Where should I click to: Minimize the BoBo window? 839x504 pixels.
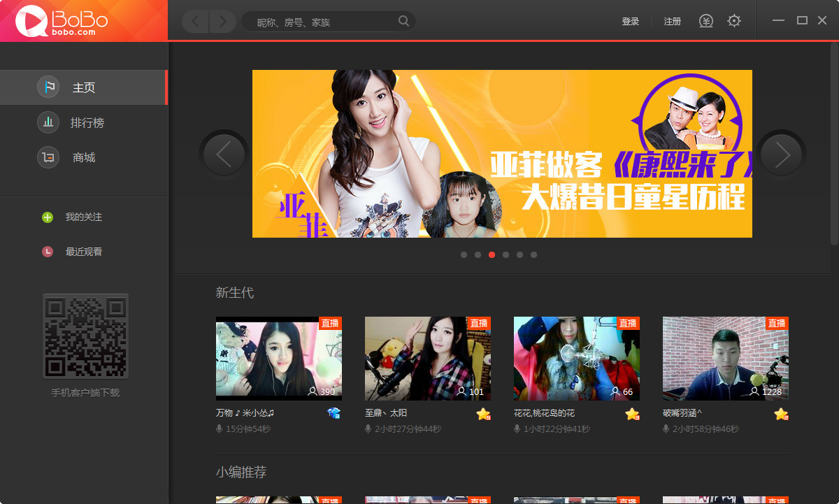[x=779, y=21]
